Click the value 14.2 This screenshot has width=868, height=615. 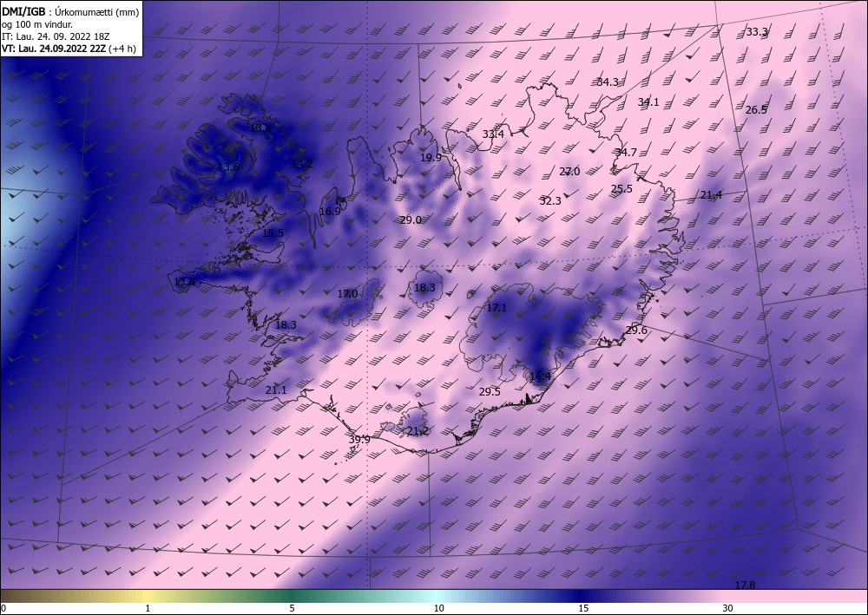pyautogui.click(x=302, y=164)
